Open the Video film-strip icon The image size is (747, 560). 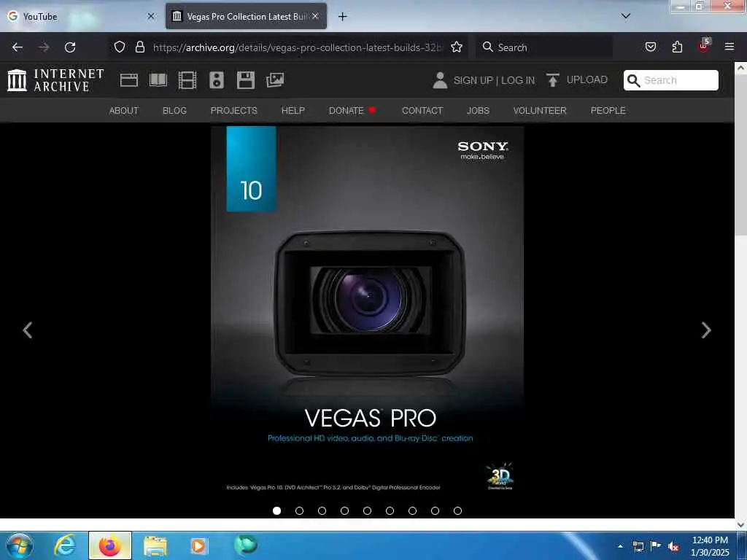tap(187, 80)
